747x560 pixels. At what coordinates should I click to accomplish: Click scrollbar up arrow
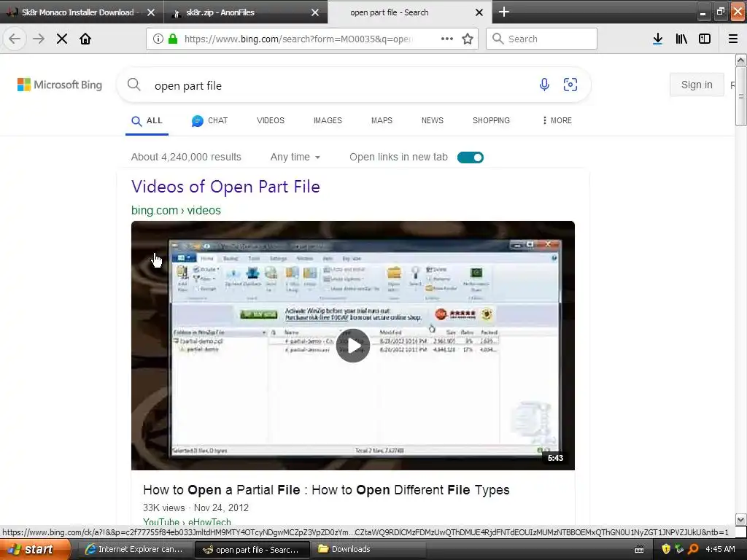741,60
